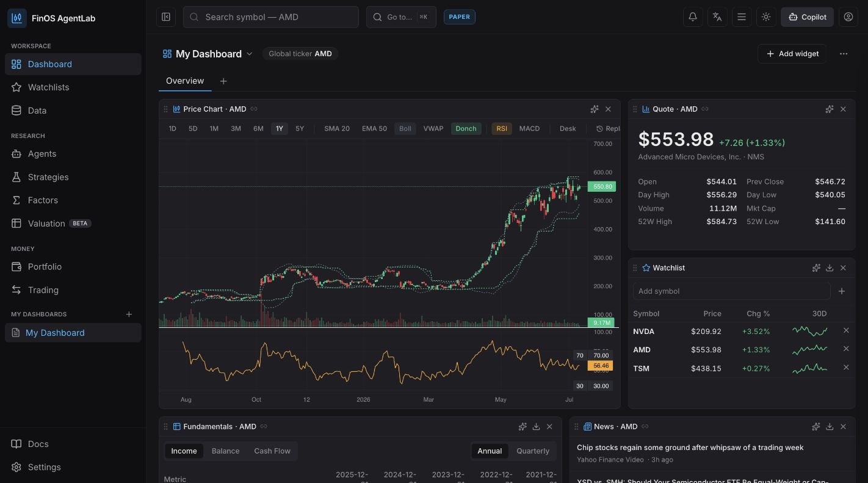Image resolution: width=868 pixels, height=483 pixels.
Task: Click the Add widget button
Action: (792, 54)
